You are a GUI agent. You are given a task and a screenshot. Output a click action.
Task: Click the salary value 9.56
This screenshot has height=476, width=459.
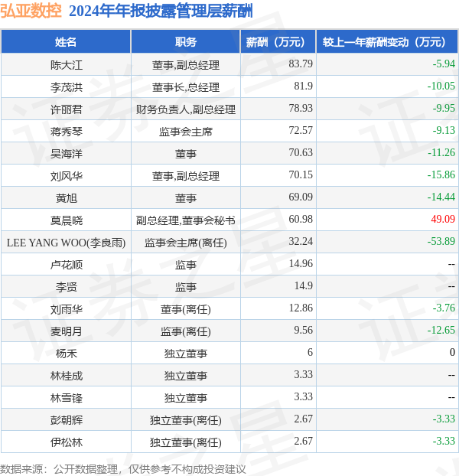pos(304,330)
